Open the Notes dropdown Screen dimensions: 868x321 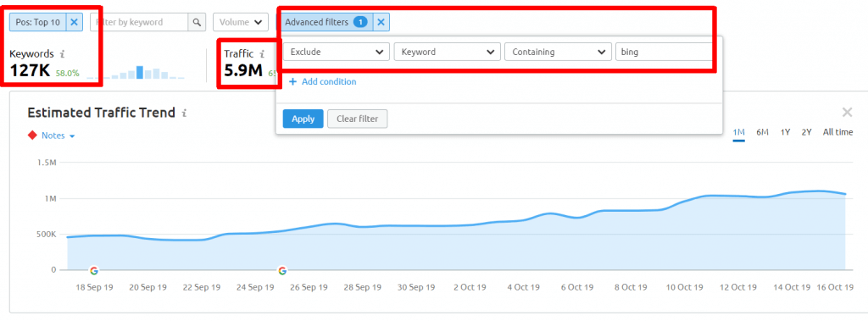point(58,136)
